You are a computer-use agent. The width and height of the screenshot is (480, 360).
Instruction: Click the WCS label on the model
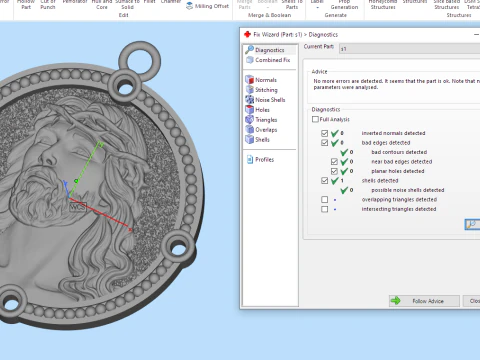[x=78, y=207]
